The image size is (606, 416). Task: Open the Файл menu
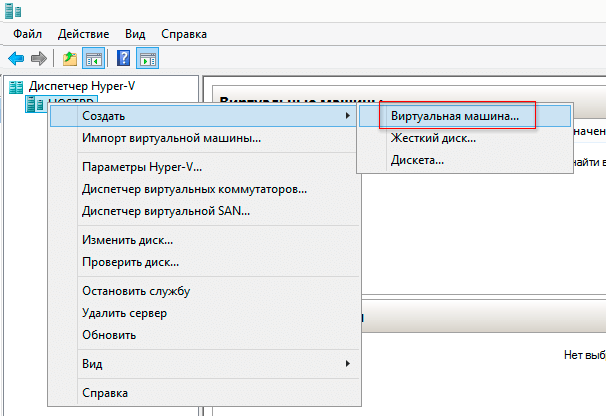pos(27,34)
